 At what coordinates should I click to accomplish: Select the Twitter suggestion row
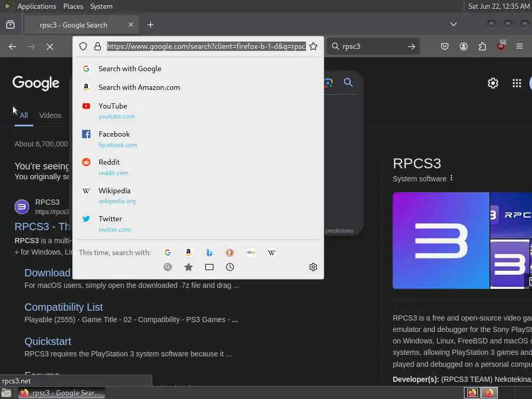pos(198,223)
